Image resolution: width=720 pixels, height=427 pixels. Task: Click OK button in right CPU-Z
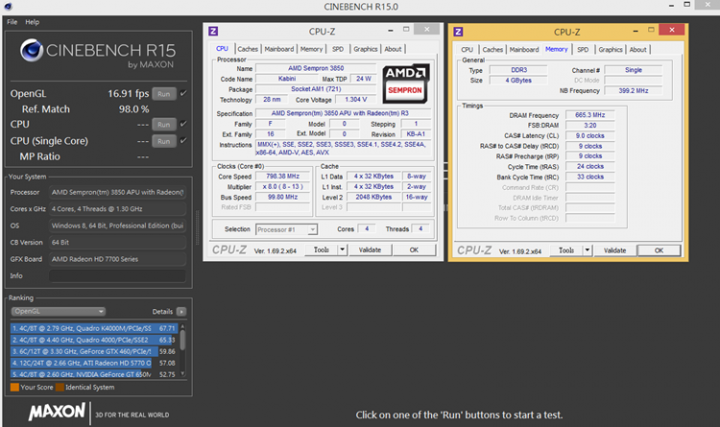(x=659, y=250)
